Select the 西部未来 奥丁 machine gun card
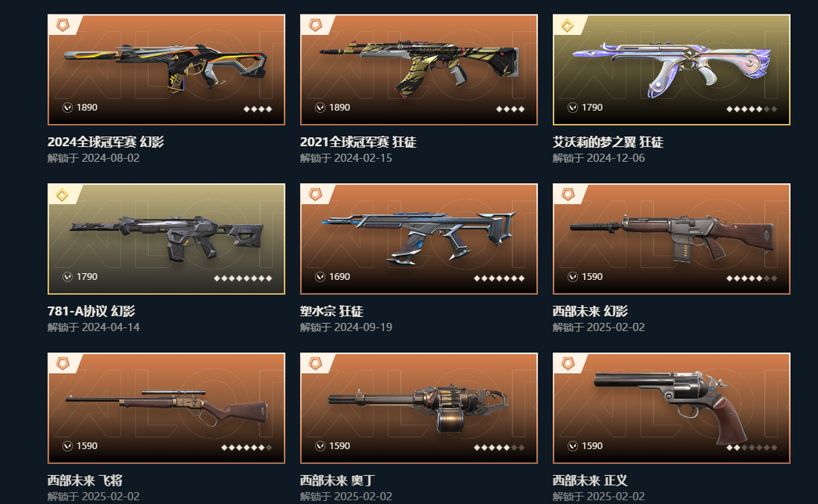818x504 pixels. pyautogui.click(x=418, y=408)
